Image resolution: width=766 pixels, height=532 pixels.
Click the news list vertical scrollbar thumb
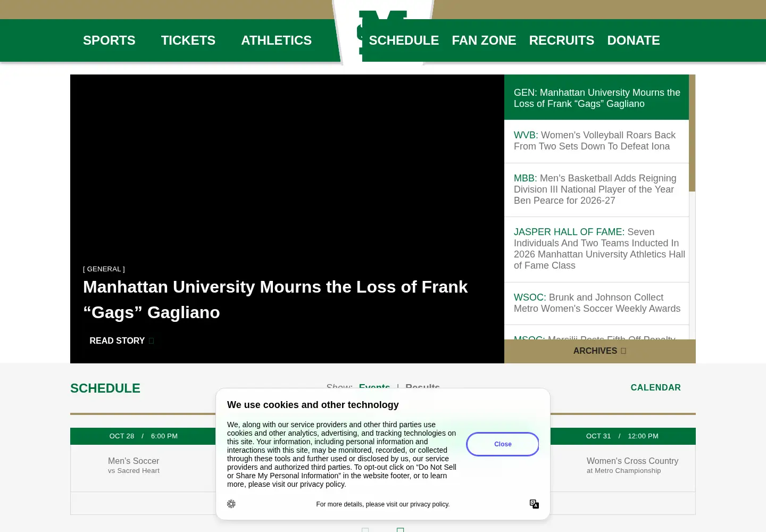pos(692,133)
